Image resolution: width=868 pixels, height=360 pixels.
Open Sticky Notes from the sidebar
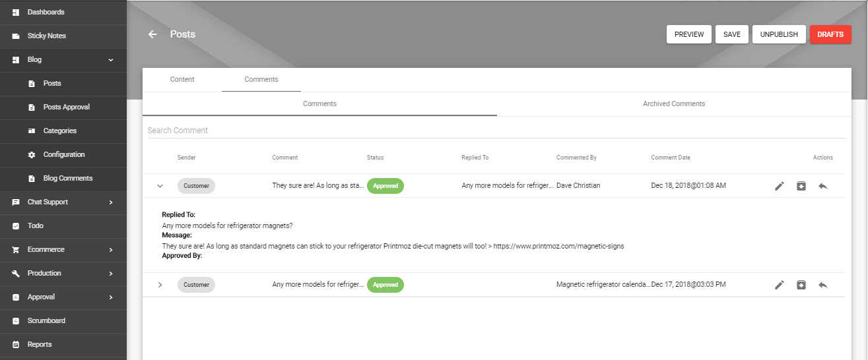pos(46,36)
